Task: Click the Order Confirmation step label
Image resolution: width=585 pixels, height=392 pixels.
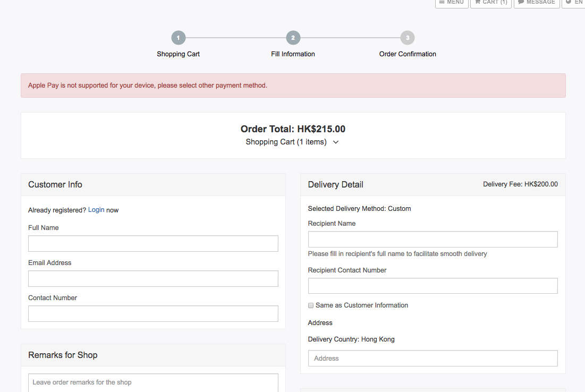Action: [408, 54]
